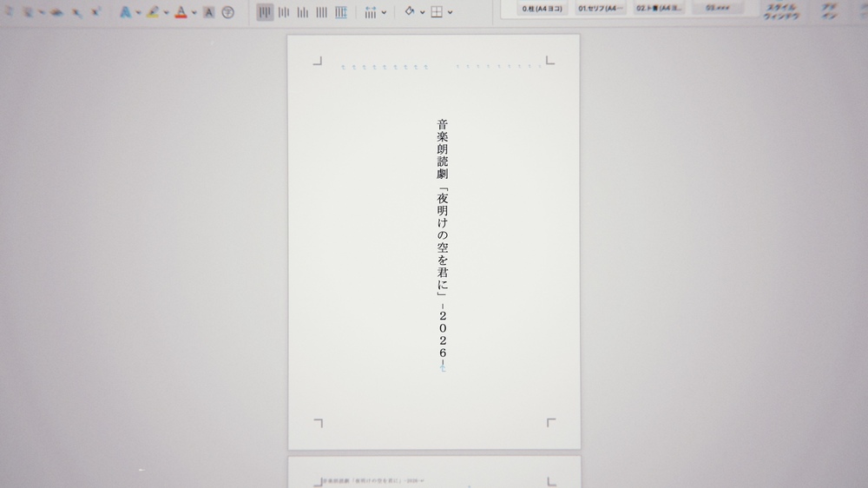The width and height of the screenshot is (868, 488).
Task: Select the 0.柱 (A4ヨコ) style
Action: pyautogui.click(x=542, y=8)
